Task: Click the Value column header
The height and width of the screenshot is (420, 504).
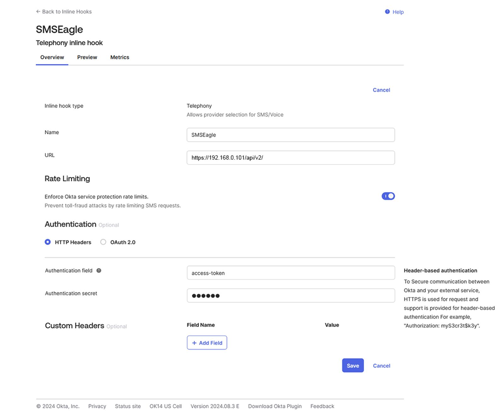Action: point(332,325)
